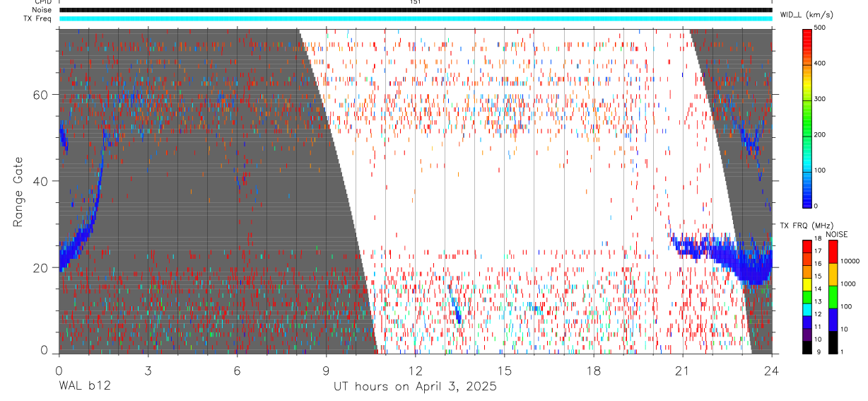Click the TX FRQ (MHz) legend title

tap(805, 226)
